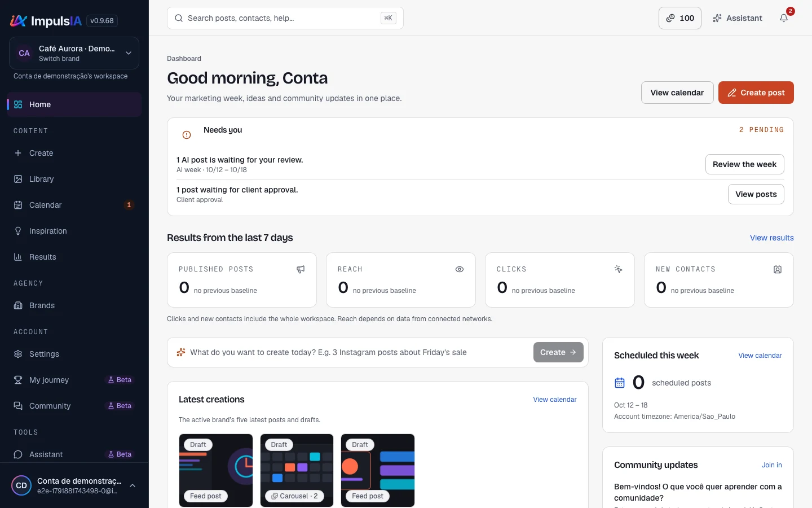The image size is (812, 508).
Task: Click the Review the week button
Action: tap(745, 164)
